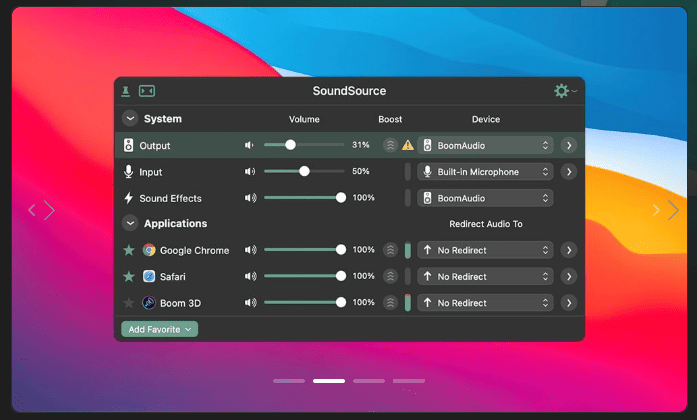697x420 pixels.
Task: Click the Output 31% volume value
Action: (361, 145)
